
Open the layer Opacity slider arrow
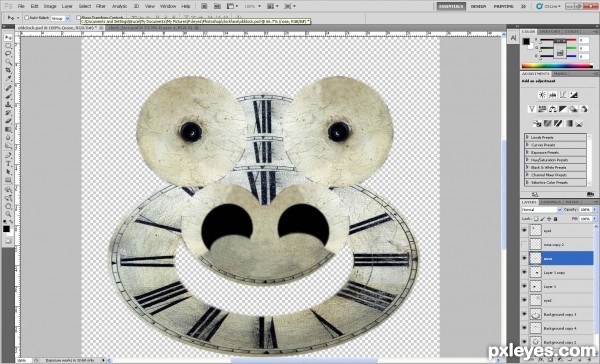[x=594, y=210]
